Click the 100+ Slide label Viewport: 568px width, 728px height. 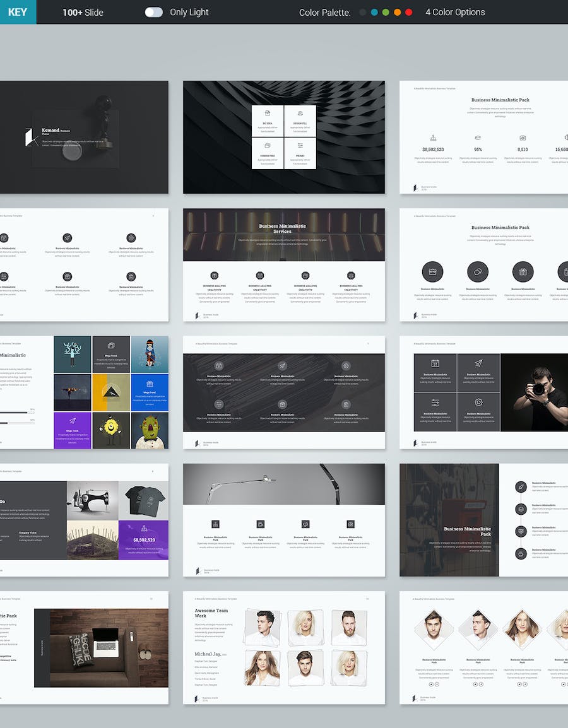83,12
